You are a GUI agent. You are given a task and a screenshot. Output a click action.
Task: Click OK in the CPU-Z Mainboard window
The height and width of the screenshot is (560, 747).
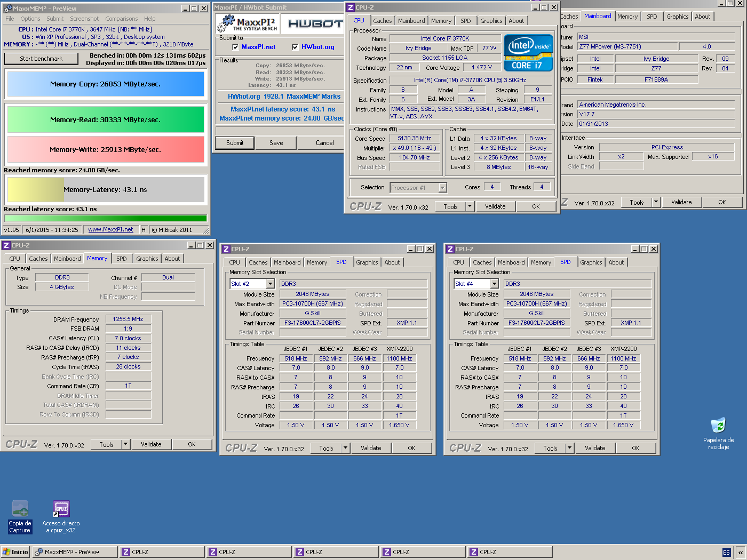pyautogui.click(x=722, y=202)
